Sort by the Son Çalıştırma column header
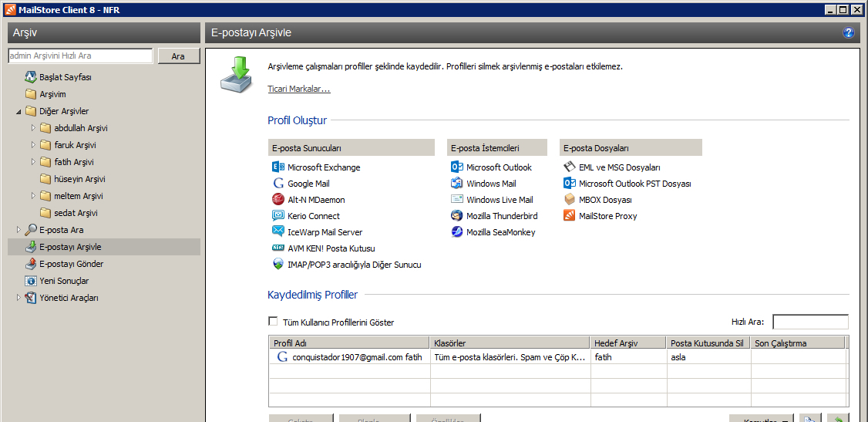This screenshot has width=868, height=422. tap(798, 343)
